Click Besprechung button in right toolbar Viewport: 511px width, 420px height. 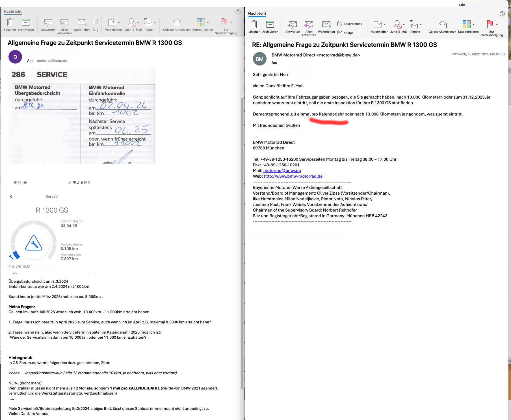tap(350, 24)
